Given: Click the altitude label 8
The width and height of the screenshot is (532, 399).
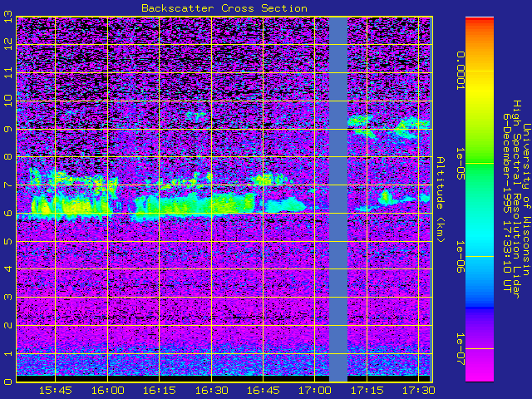Looking at the screenshot, I should (x=8, y=157).
